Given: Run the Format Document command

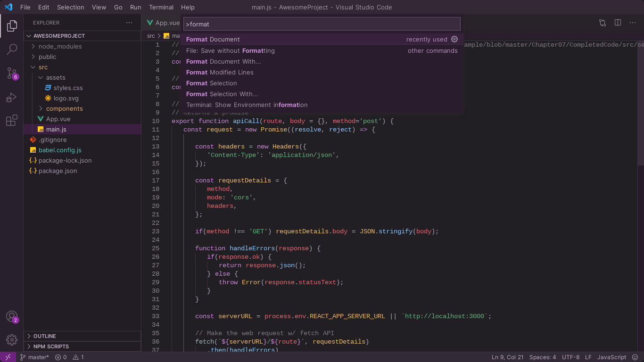Looking at the screenshot, I should tap(322, 39).
